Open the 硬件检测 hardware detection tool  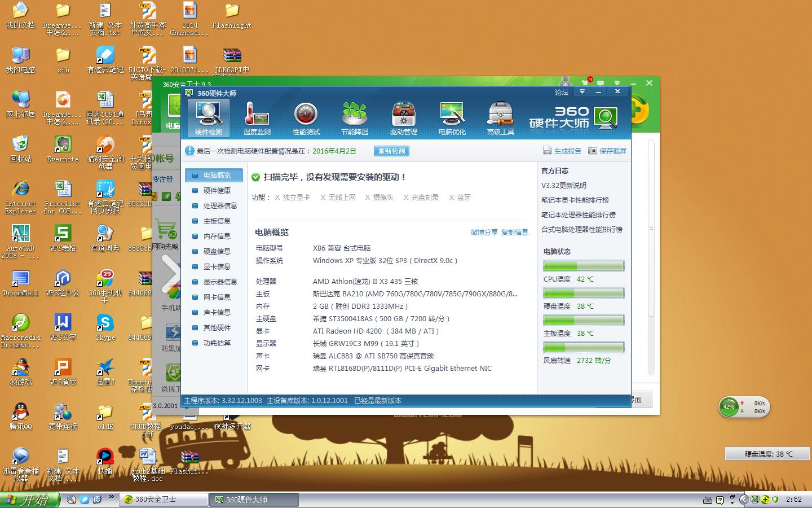208,118
